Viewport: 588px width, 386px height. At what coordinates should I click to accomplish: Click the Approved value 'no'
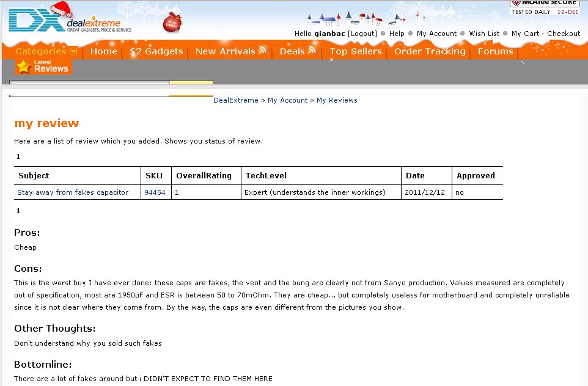[460, 192]
